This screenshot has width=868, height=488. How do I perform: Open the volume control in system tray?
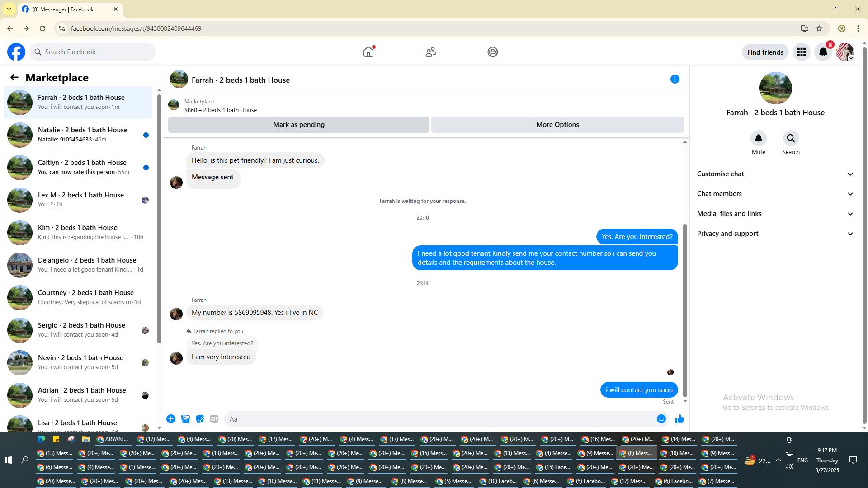tap(789, 466)
